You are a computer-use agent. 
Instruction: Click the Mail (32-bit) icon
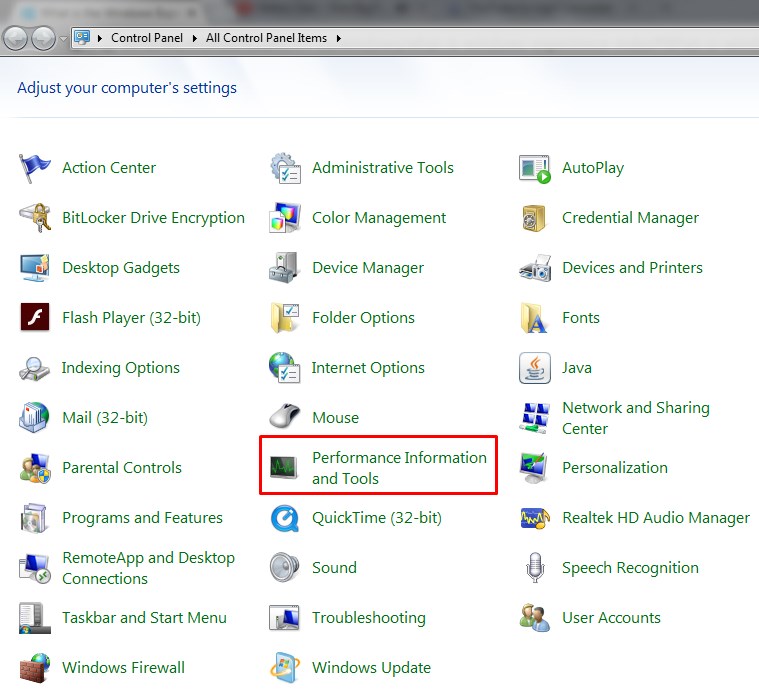click(x=34, y=417)
